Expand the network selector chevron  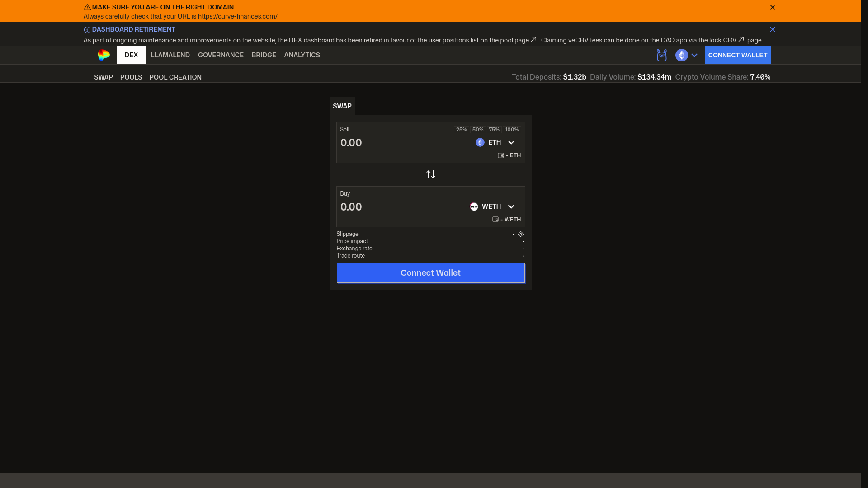pos(694,55)
